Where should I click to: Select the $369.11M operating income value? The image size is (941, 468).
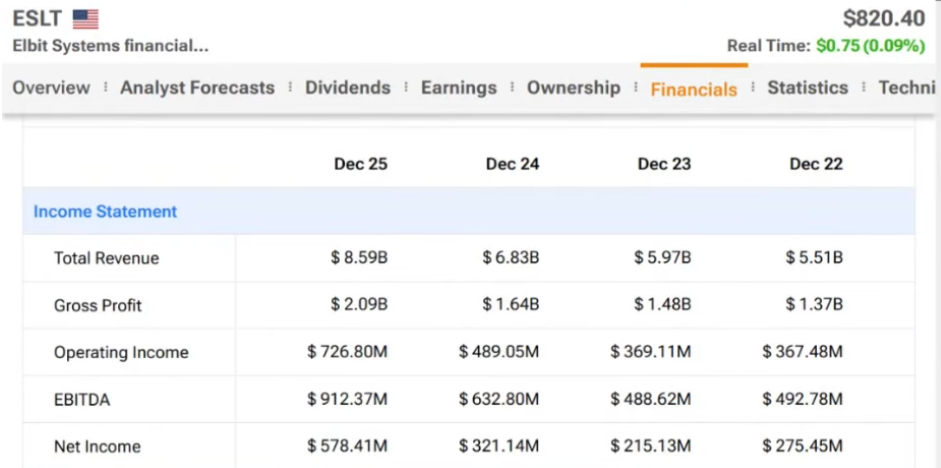coord(651,352)
